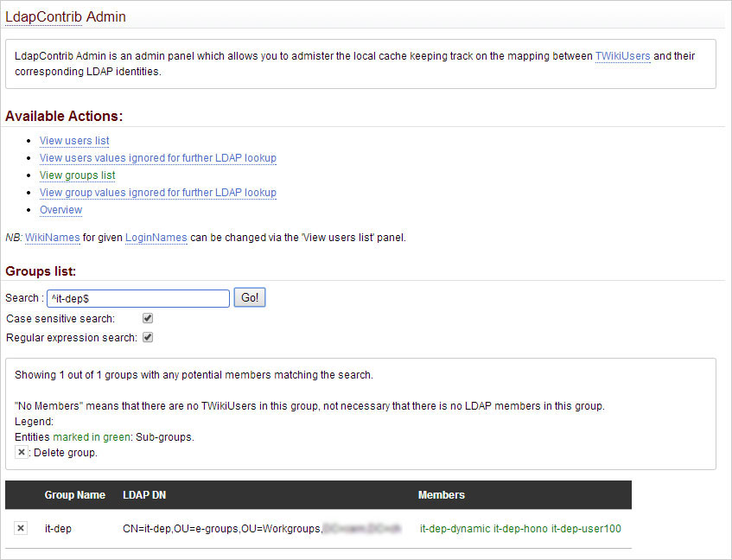
Task: Open the LdapContrib link in page title
Action: (x=43, y=16)
